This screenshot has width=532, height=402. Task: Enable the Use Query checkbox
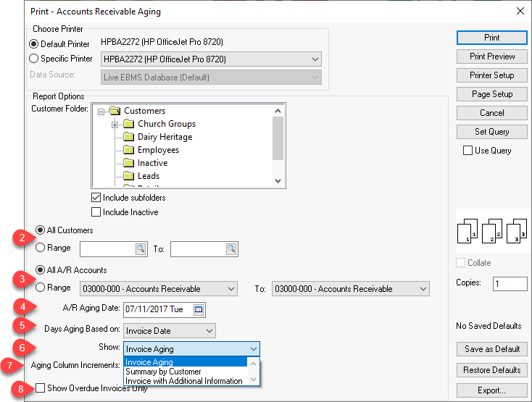(467, 151)
